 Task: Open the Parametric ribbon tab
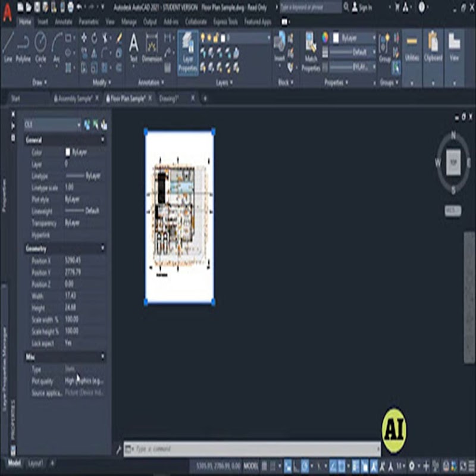88,21
